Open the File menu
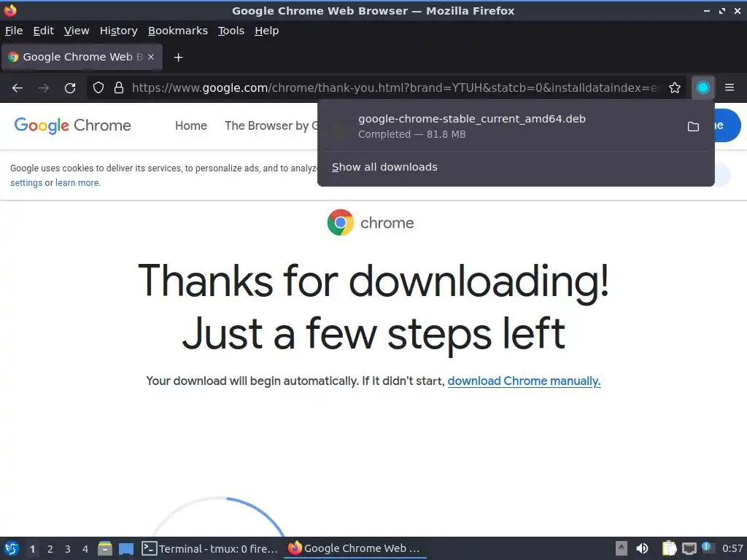 click(x=14, y=31)
